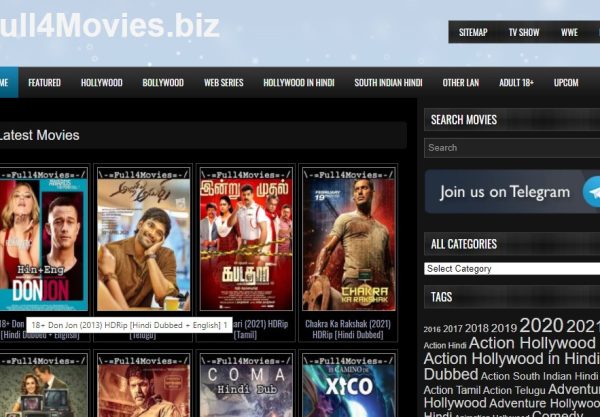The width and height of the screenshot is (600, 417).
Task: Click the Join us on Telegram banner
Action: pyautogui.click(x=512, y=191)
